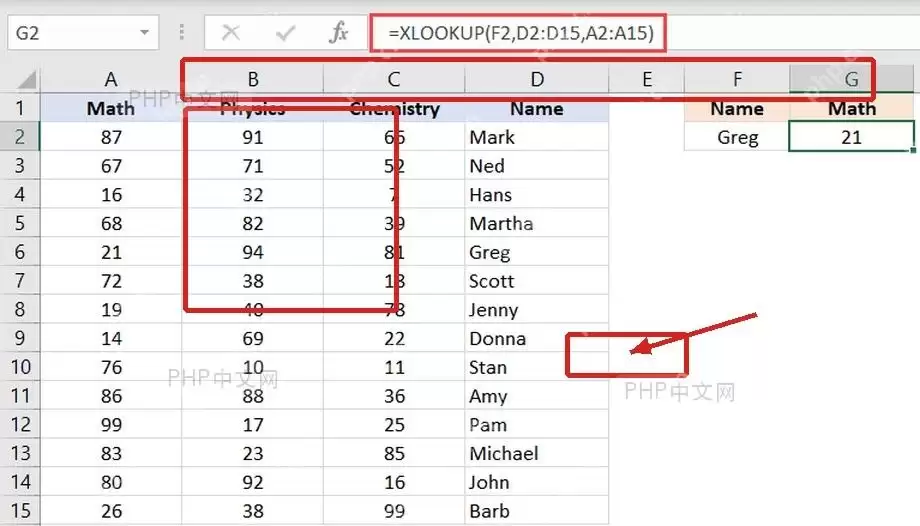Select cell G2 showing result 21
This screenshot has width=920, height=526.
(851, 137)
